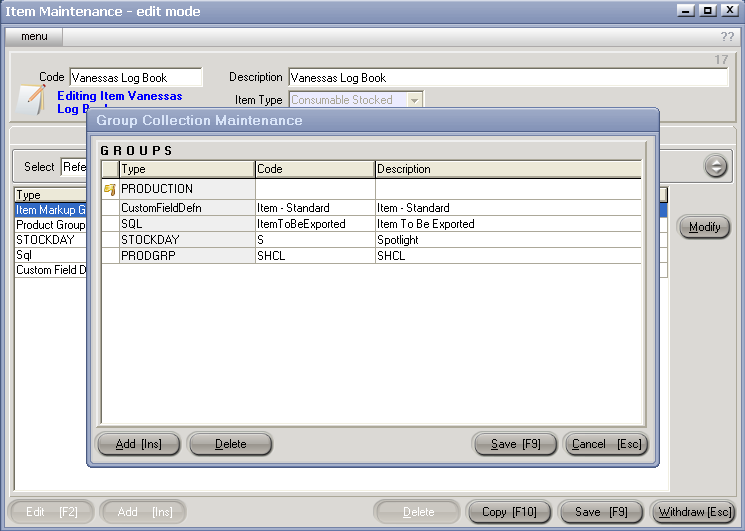Click the Delete button in Group dialog
This screenshot has width=745, height=531.
230,444
